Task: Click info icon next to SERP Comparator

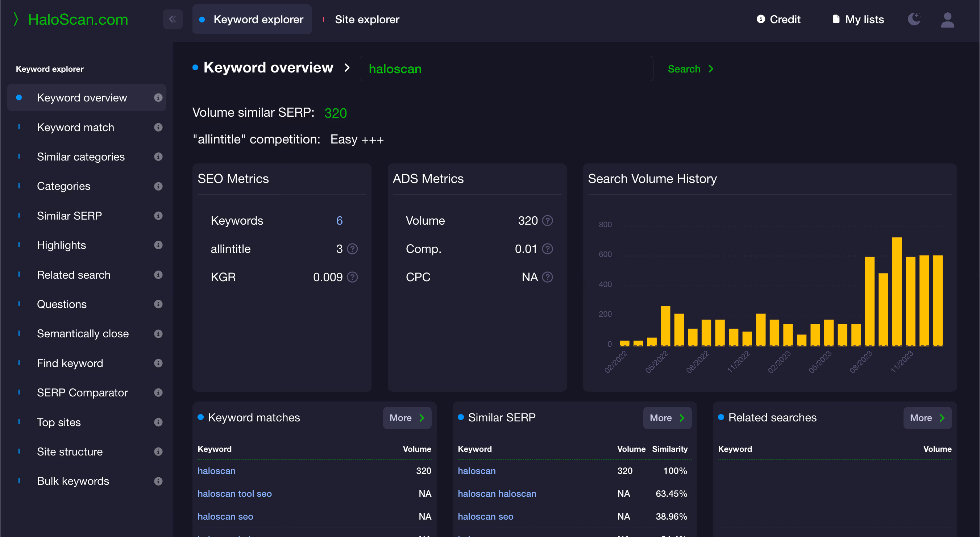Action: click(158, 392)
